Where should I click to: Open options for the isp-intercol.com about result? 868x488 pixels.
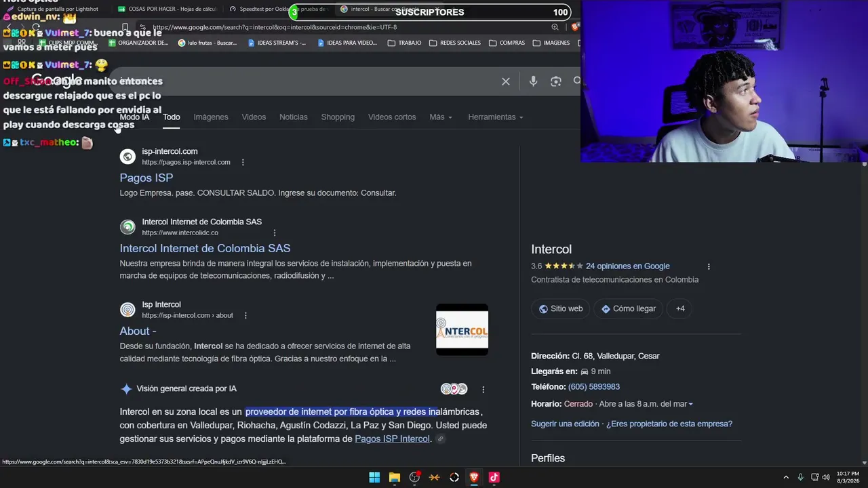coord(245,316)
